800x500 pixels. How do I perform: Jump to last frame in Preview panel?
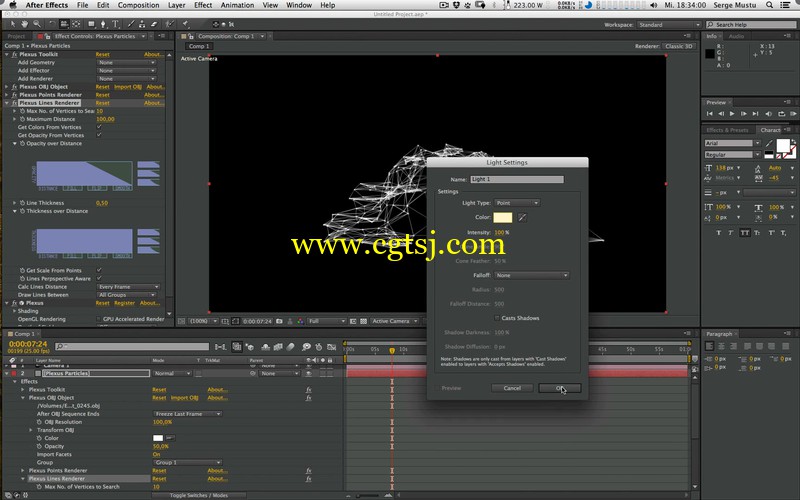point(755,114)
